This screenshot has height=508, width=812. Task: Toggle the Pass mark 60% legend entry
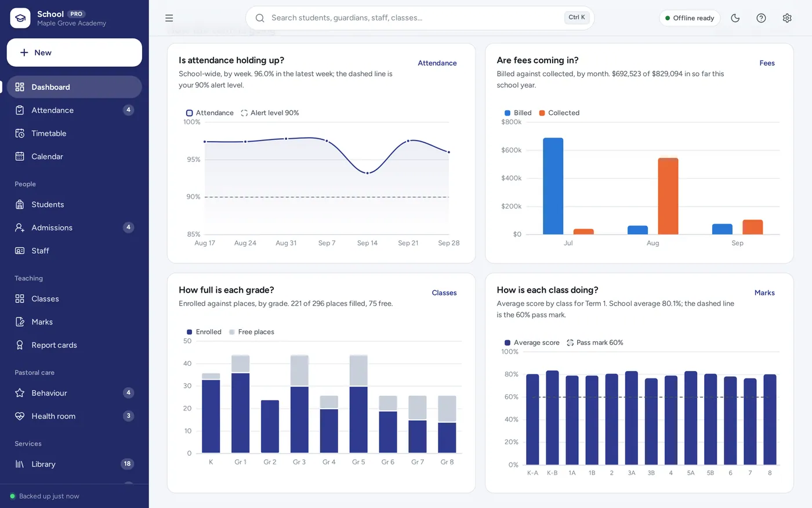click(595, 343)
